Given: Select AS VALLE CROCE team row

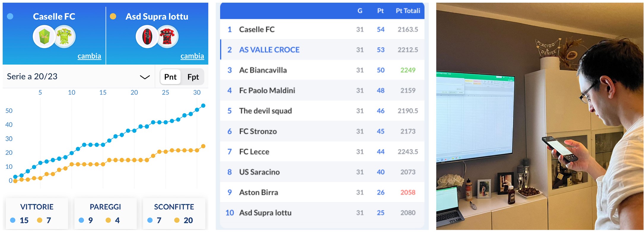Looking at the screenshot, I should pyautogui.click(x=269, y=50).
